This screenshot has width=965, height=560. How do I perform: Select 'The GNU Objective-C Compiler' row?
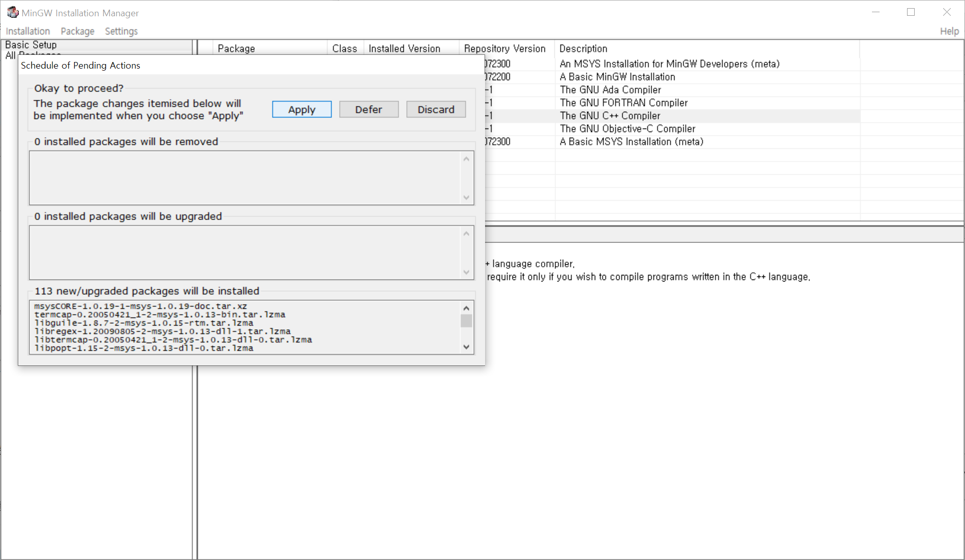point(672,129)
